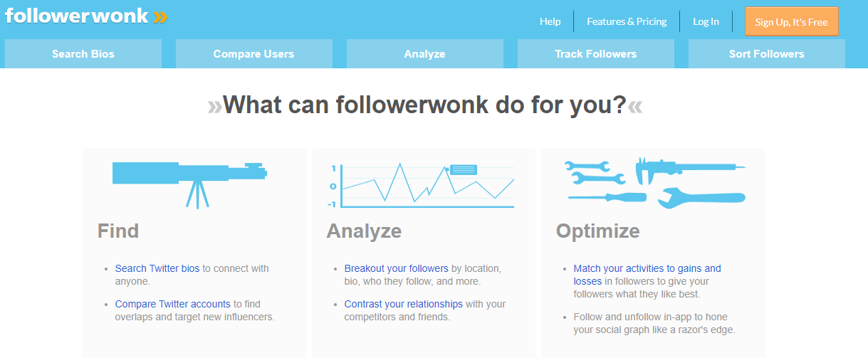Image resolution: width=868 pixels, height=358 pixels.
Task: Go to the Track Followers tab
Action: pos(595,54)
